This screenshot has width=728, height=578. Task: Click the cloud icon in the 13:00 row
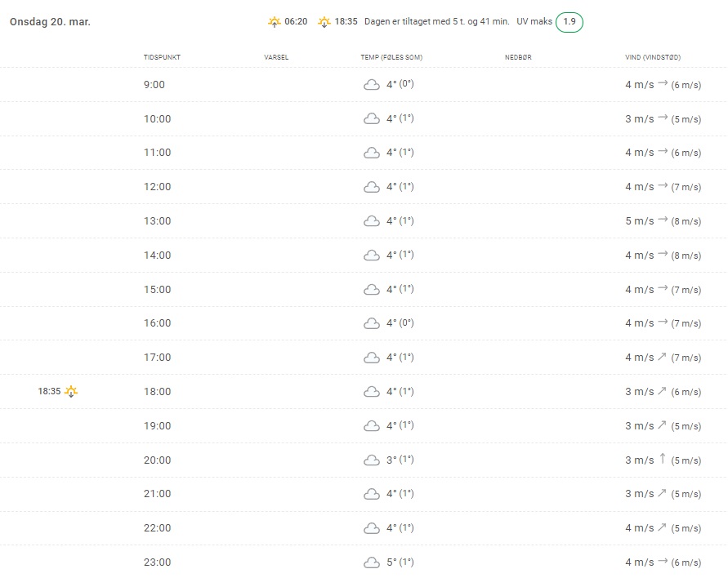point(372,221)
